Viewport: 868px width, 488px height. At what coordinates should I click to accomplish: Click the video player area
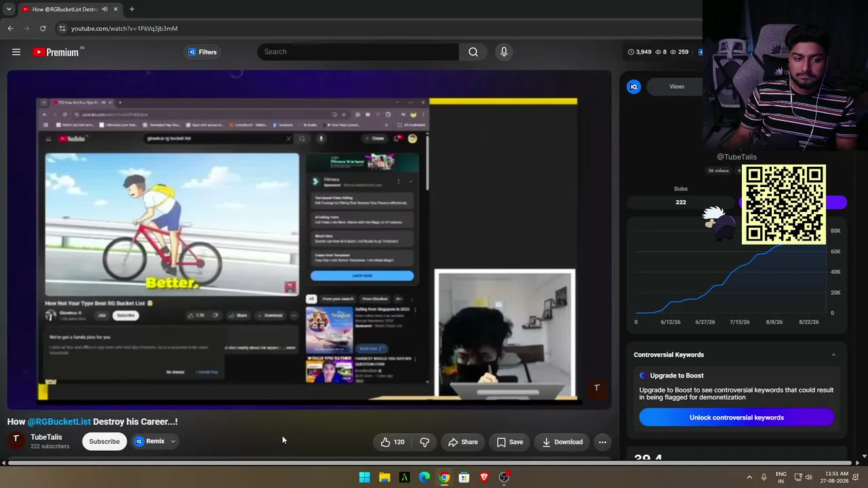point(309,239)
